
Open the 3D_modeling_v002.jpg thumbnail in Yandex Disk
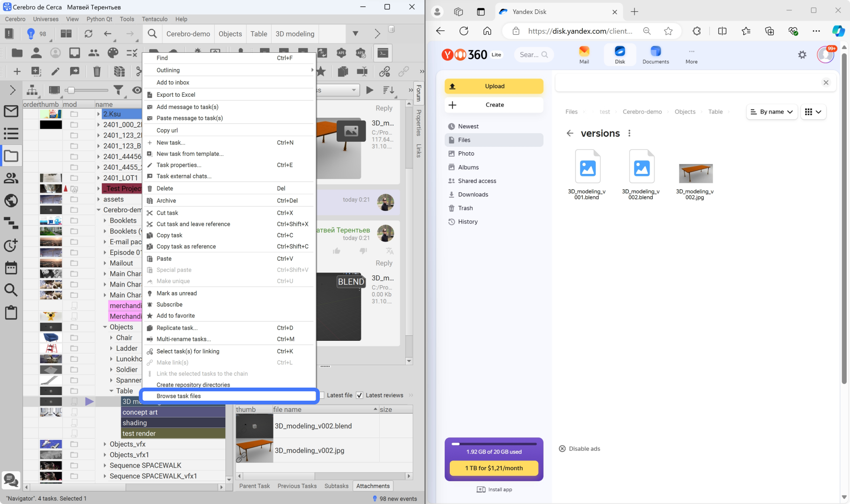click(x=696, y=173)
